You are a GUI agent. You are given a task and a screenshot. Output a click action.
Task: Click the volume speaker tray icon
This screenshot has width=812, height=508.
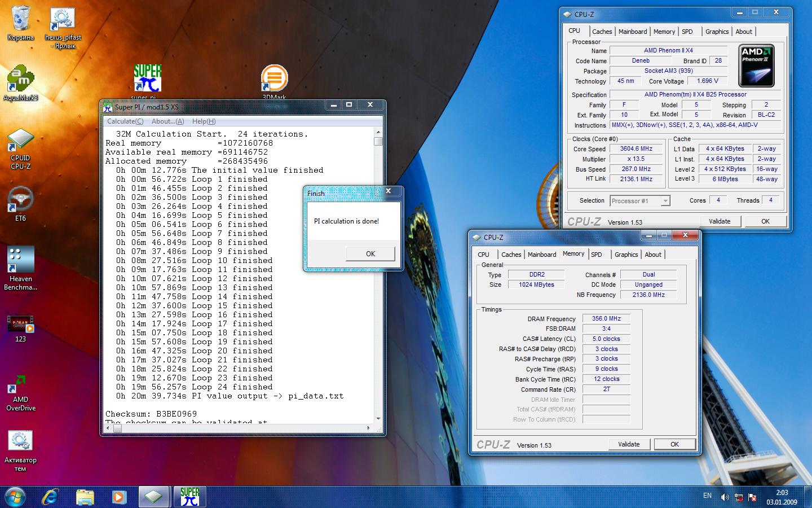coord(725,497)
